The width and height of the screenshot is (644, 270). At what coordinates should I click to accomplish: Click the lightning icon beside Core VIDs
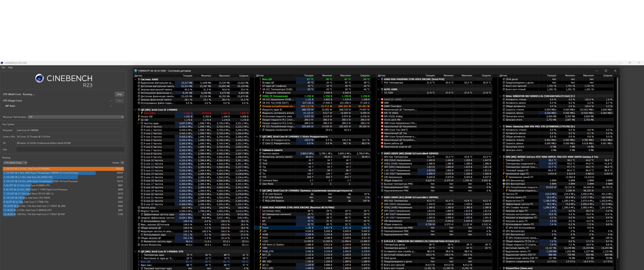coord(142,113)
